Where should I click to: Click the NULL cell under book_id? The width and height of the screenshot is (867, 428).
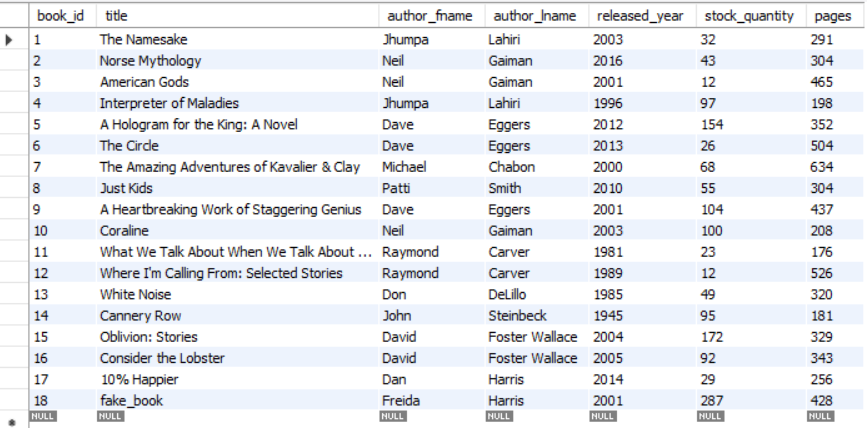click(x=43, y=416)
